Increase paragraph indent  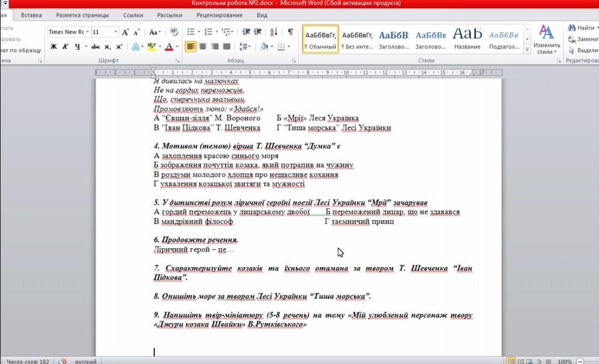coord(258,32)
